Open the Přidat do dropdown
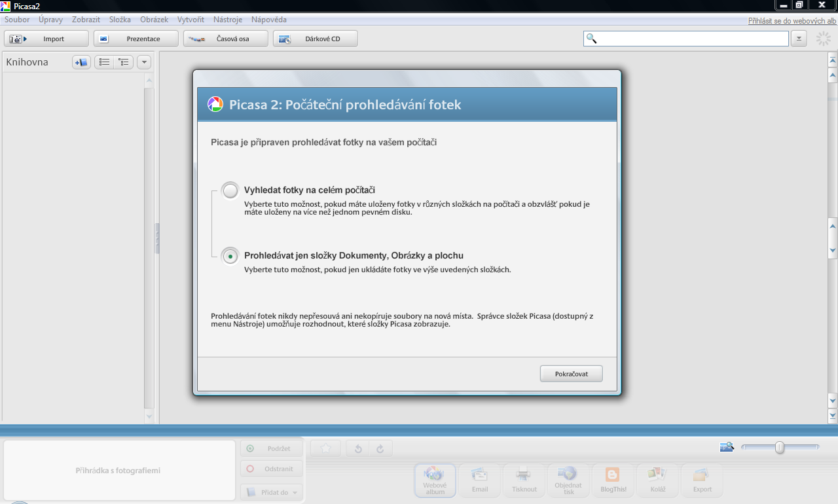838x504 pixels. pyautogui.click(x=271, y=492)
